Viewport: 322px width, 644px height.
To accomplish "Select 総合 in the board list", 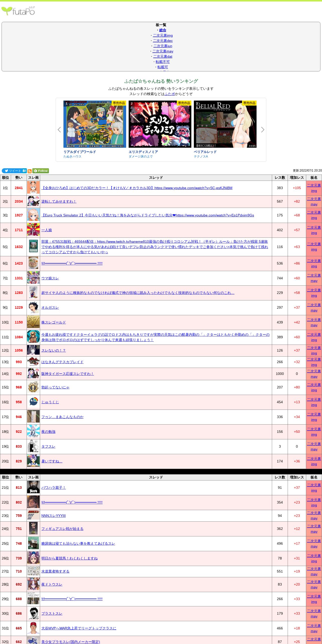I will pyautogui.click(x=163, y=30).
